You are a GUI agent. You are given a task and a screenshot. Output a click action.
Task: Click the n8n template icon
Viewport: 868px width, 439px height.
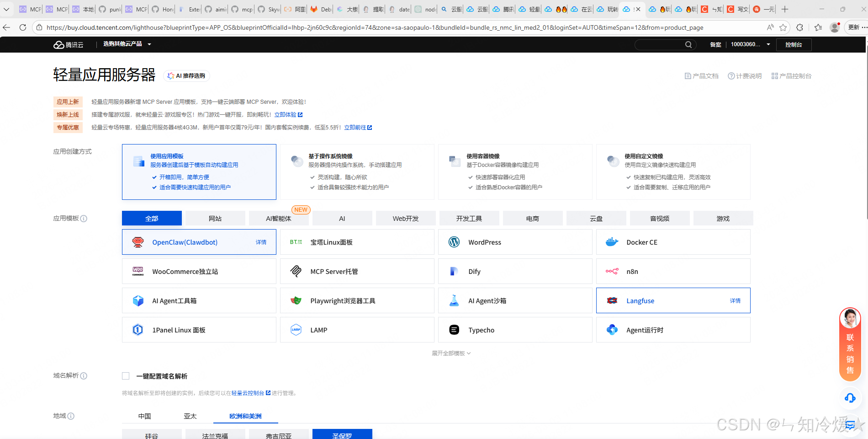pyautogui.click(x=612, y=271)
